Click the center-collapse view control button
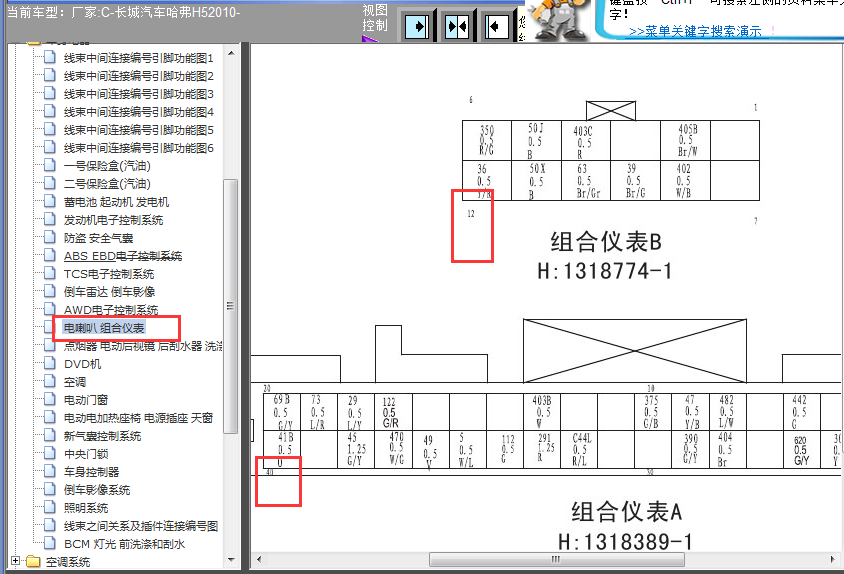Viewport: 844px width, 574px height. (457, 26)
